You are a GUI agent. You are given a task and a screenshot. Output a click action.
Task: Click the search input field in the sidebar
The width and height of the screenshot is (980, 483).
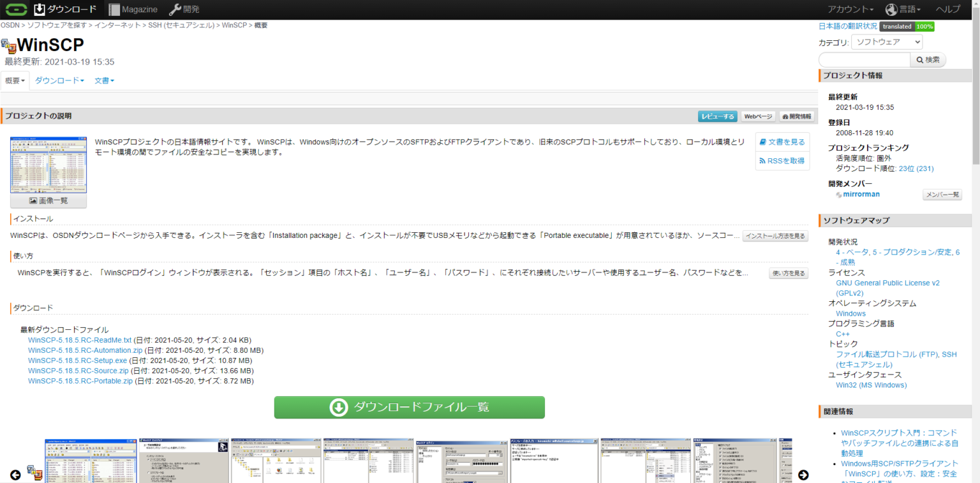coord(864,59)
